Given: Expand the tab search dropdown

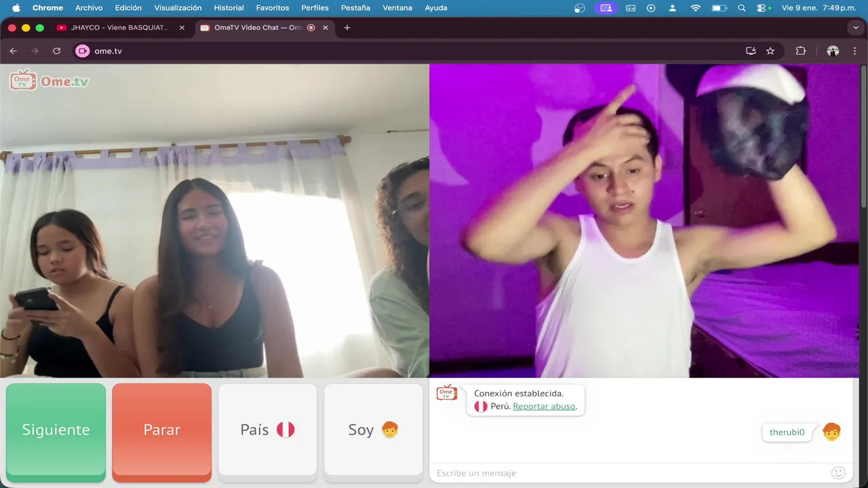Looking at the screenshot, I should pos(854,28).
